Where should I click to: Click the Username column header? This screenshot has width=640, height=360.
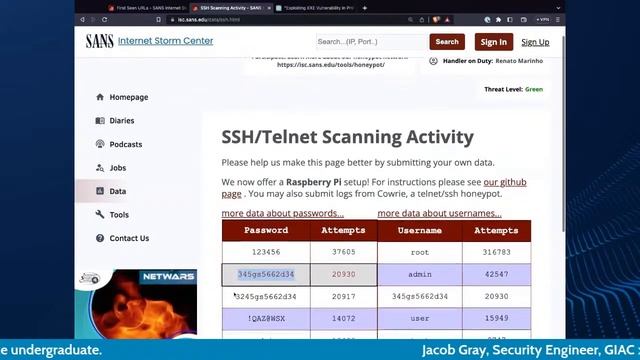click(420, 231)
